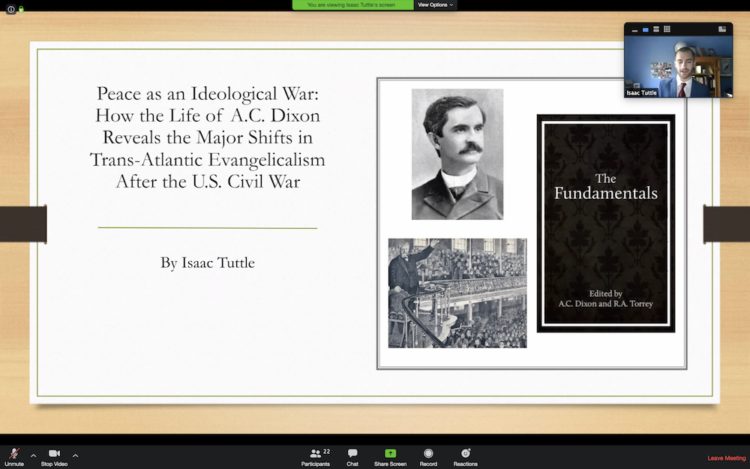The height and width of the screenshot is (469, 750).
Task: Expand video options arrow beside Stop Video
Action: coord(75,454)
